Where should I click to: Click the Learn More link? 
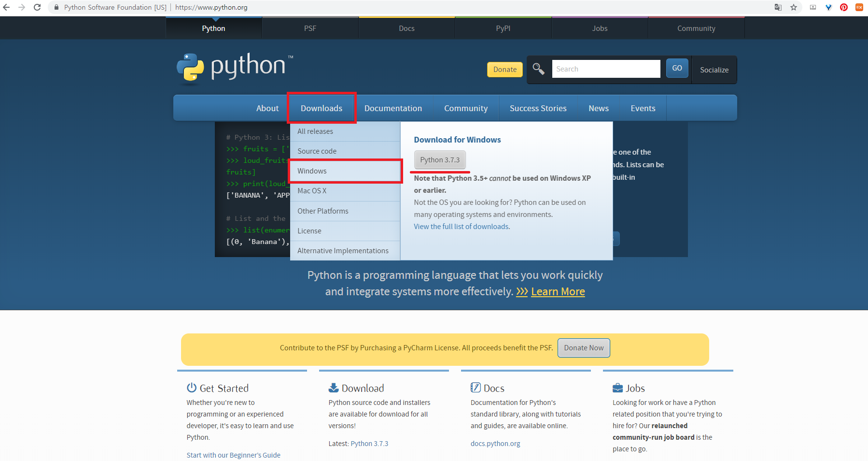point(558,292)
